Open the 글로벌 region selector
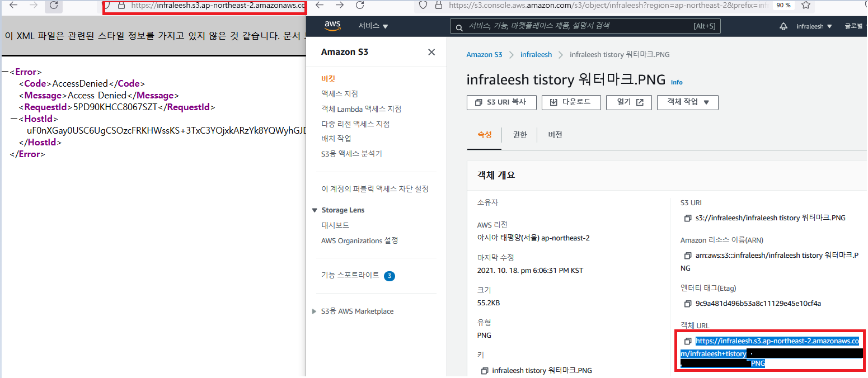 (x=855, y=26)
